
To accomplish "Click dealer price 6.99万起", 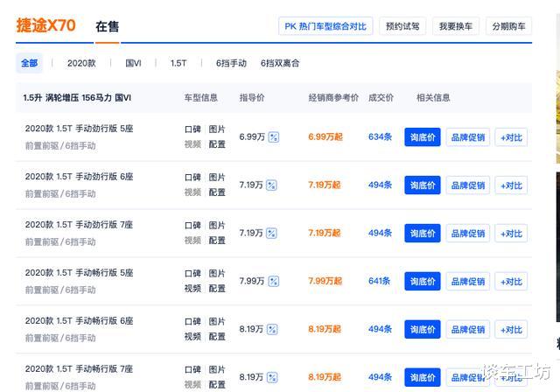I will 325,137.
